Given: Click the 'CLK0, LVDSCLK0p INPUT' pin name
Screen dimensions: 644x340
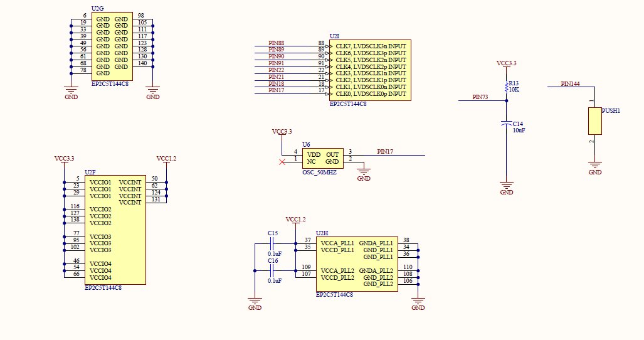Looking at the screenshot, I should (371, 94).
